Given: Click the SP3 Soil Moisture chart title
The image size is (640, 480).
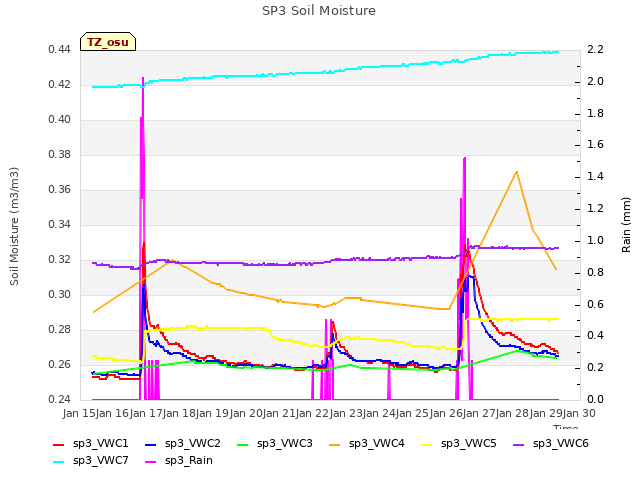Looking at the screenshot, I should coord(319,11).
